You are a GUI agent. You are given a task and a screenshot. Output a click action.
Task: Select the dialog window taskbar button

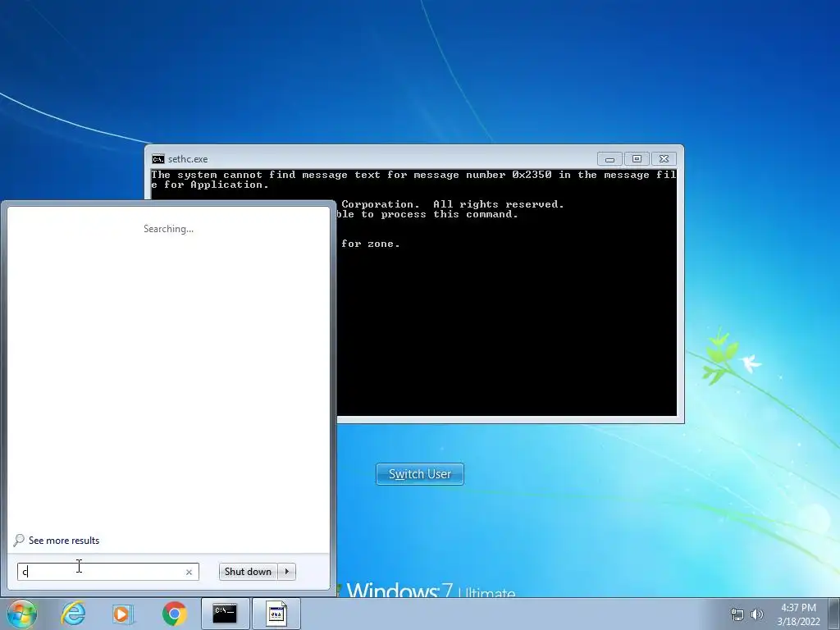276,614
